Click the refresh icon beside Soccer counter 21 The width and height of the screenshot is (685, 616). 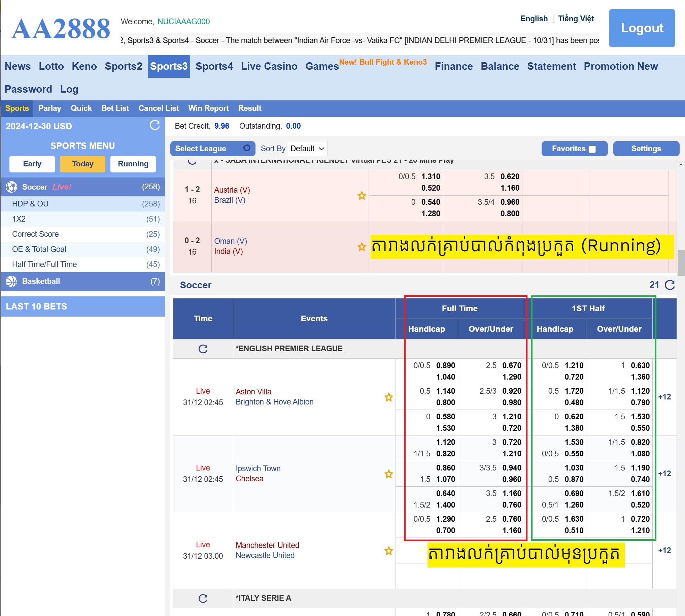(670, 285)
